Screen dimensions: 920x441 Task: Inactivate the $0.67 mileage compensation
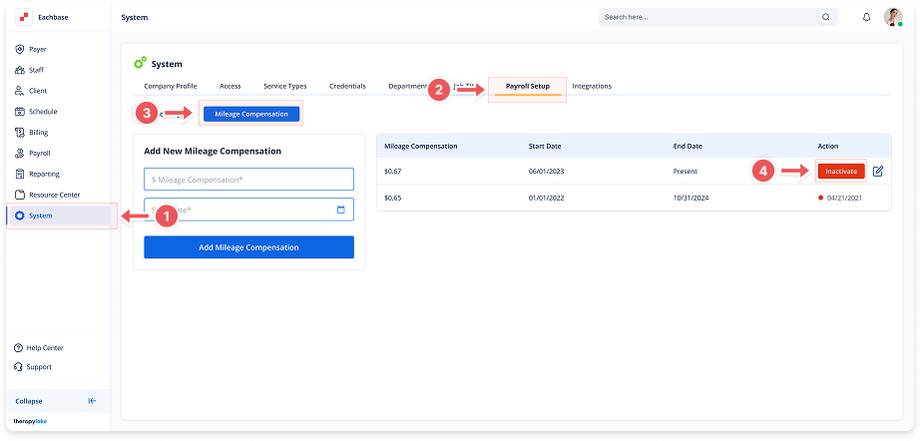click(841, 171)
